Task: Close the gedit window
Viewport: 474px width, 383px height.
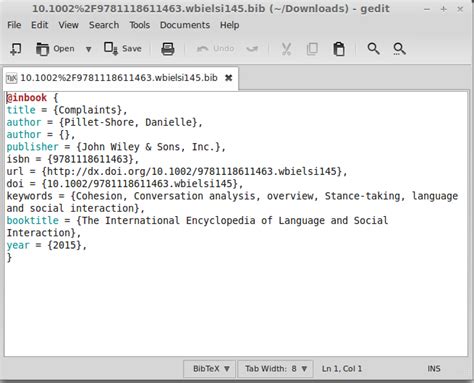Action: coord(460,9)
